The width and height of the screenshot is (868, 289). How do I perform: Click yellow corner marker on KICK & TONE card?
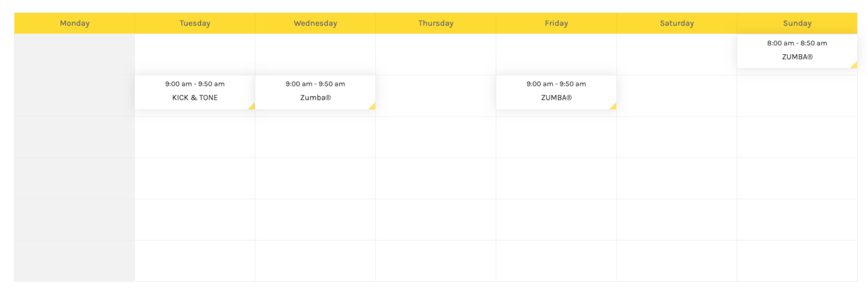[x=252, y=106]
